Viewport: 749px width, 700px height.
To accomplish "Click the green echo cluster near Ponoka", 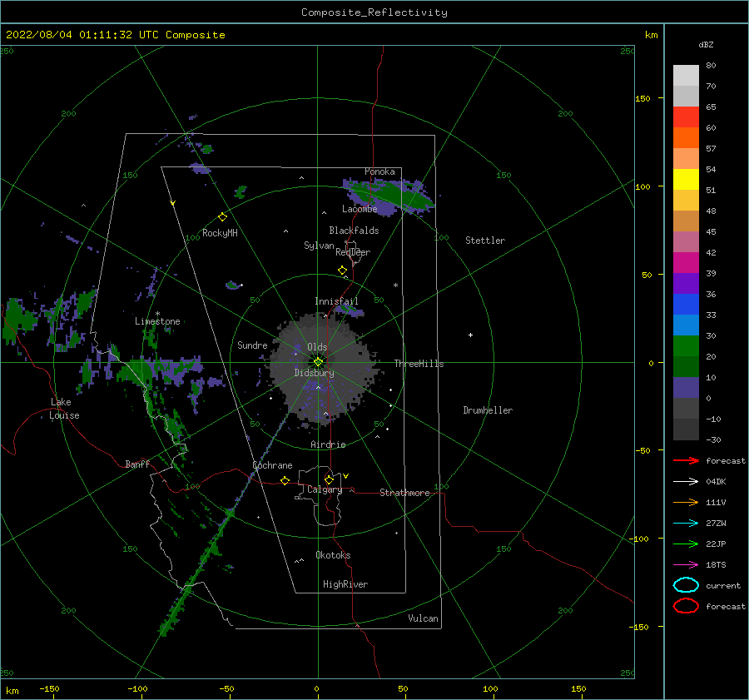I will click(389, 196).
